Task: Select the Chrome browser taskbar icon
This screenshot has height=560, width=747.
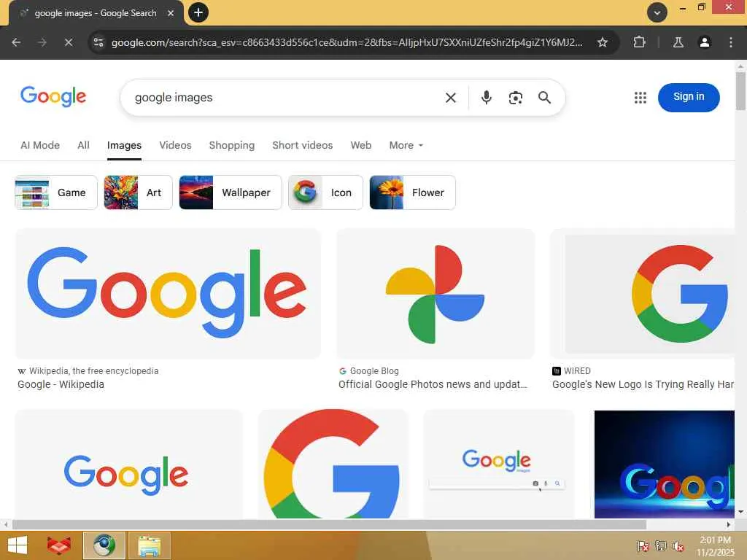Action: coord(104,545)
